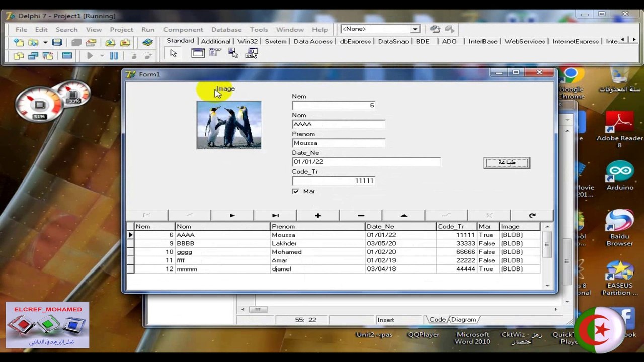Jump to last record in navigator

275,216
